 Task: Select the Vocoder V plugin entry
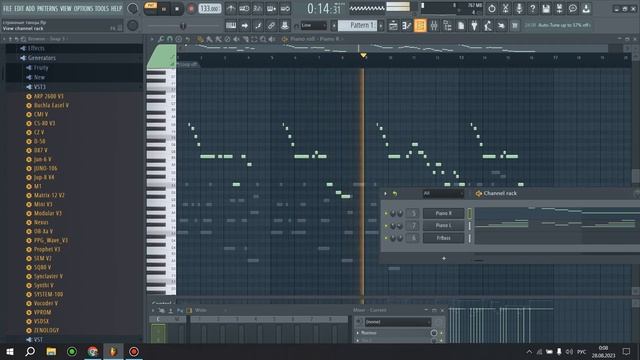46,303
